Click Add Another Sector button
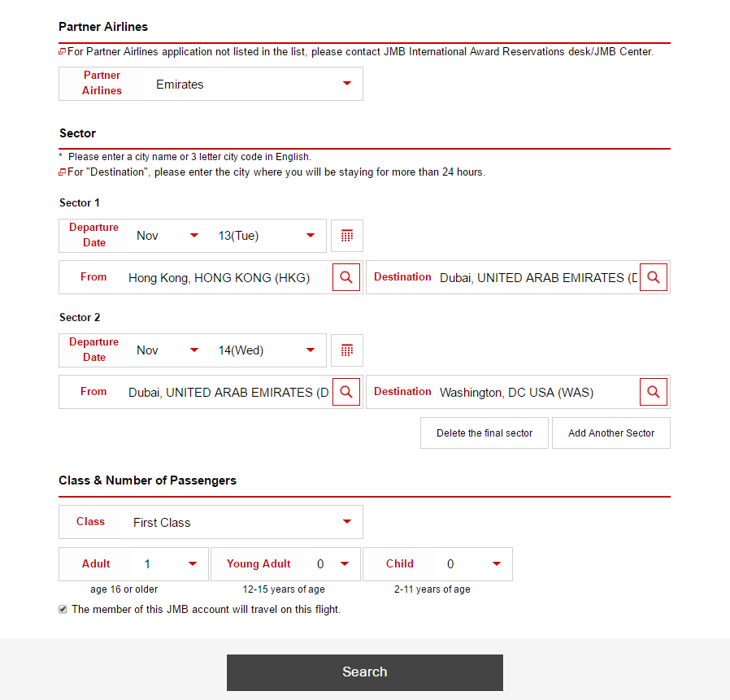The width and height of the screenshot is (730, 700). [x=611, y=433]
